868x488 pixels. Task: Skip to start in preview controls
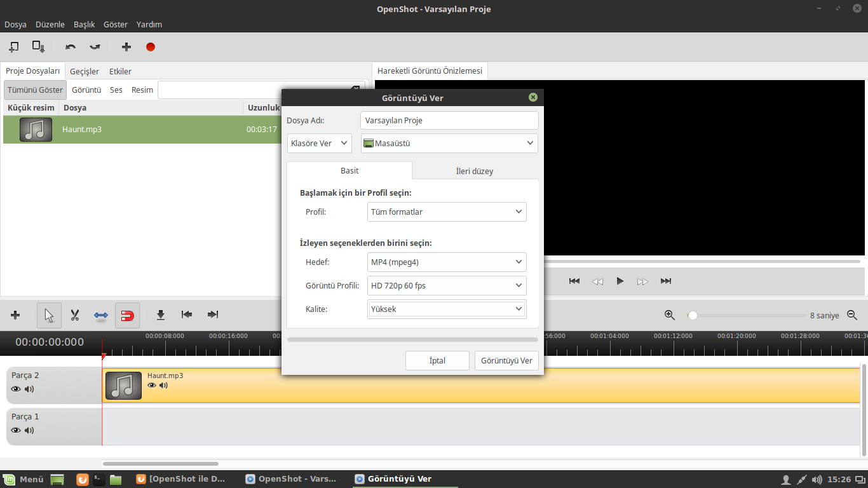pyautogui.click(x=574, y=281)
